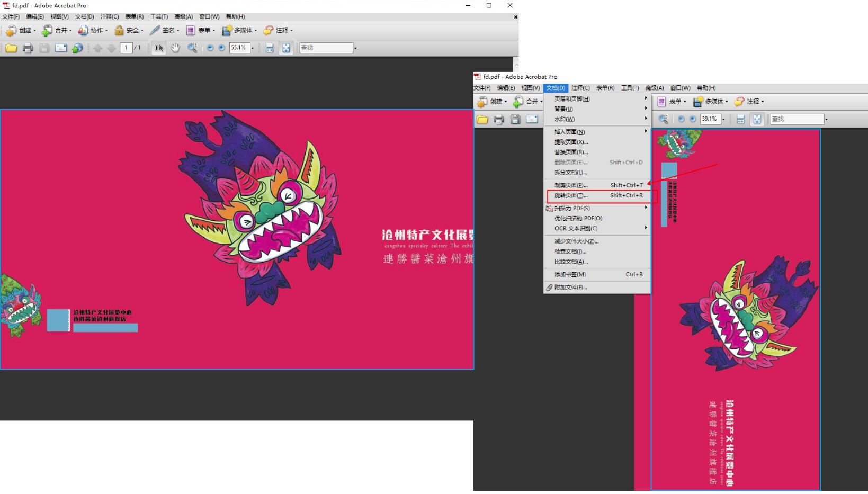Click fit one full page icon in left window
The width and height of the screenshot is (868, 494).
pyautogui.click(x=286, y=48)
